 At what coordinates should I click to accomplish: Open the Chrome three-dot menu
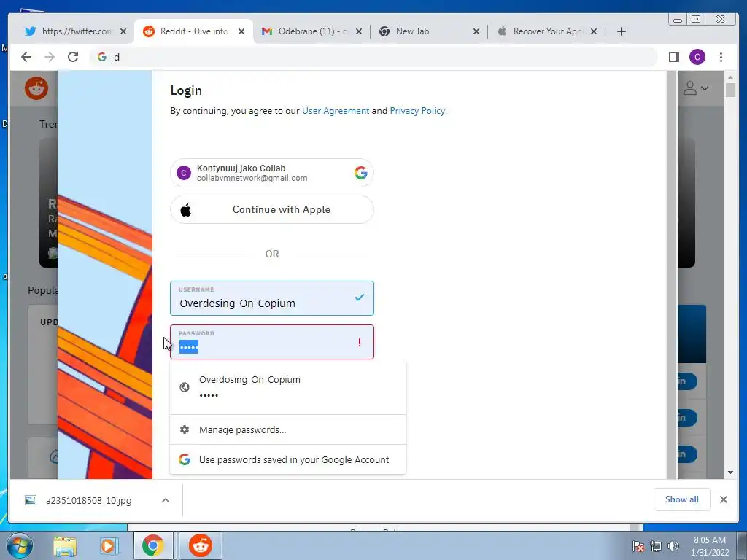pyautogui.click(x=721, y=57)
